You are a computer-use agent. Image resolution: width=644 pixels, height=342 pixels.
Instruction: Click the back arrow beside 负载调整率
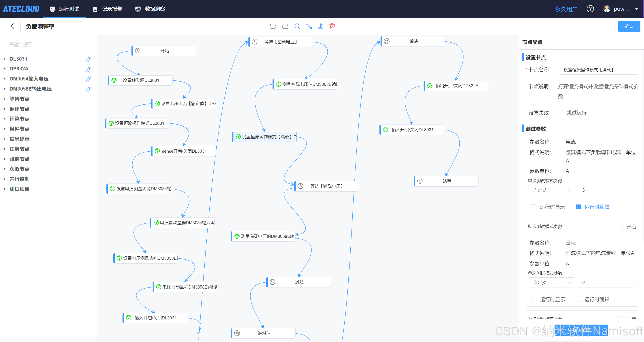pyautogui.click(x=12, y=26)
